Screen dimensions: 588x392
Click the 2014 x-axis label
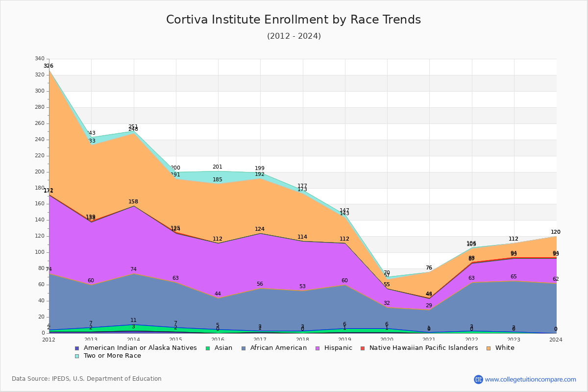(133, 340)
